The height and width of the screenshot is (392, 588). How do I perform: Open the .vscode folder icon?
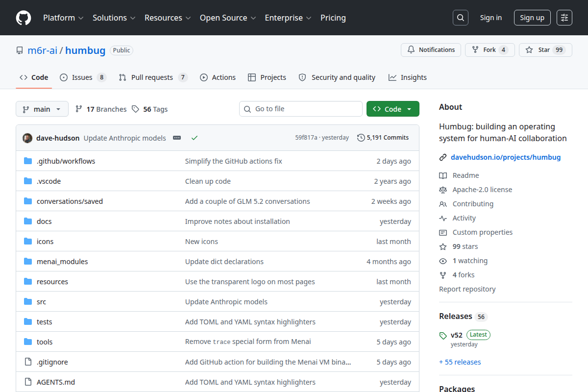point(28,181)
